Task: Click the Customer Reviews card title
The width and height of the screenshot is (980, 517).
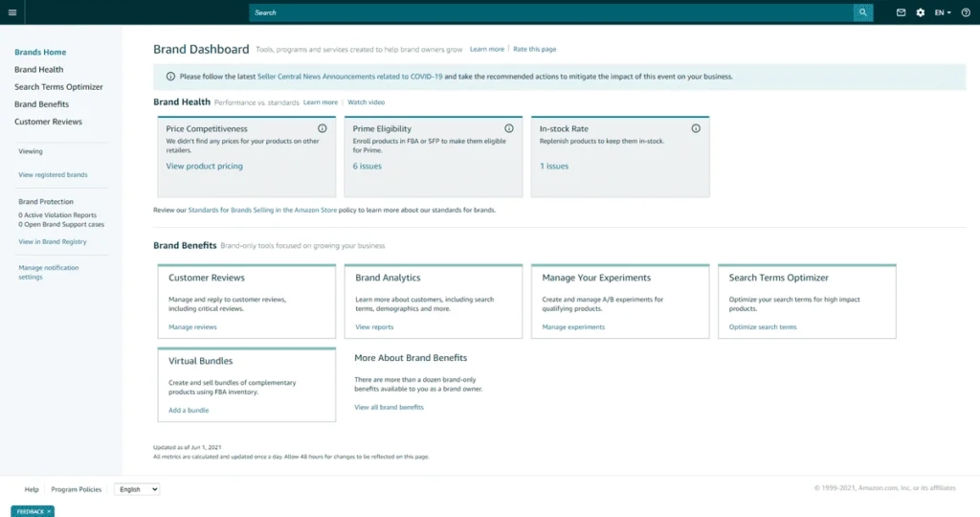Action: [x=207, y=278]
